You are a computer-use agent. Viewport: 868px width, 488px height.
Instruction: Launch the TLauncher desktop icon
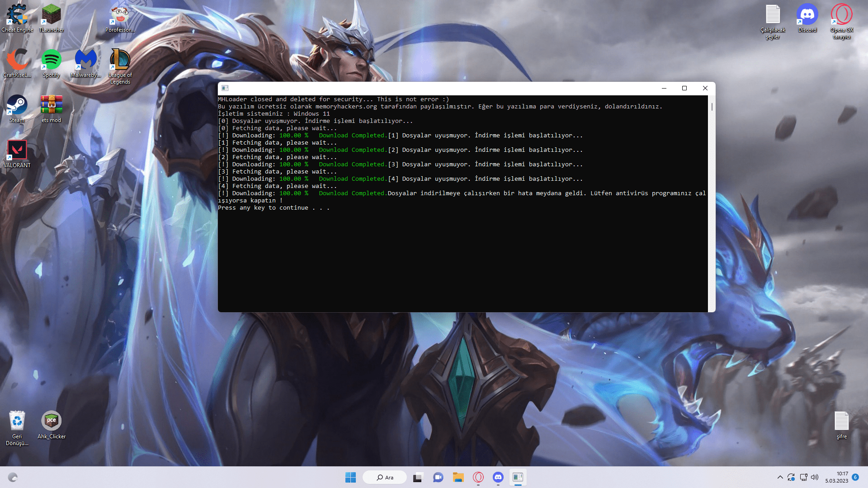coord(51,18)
